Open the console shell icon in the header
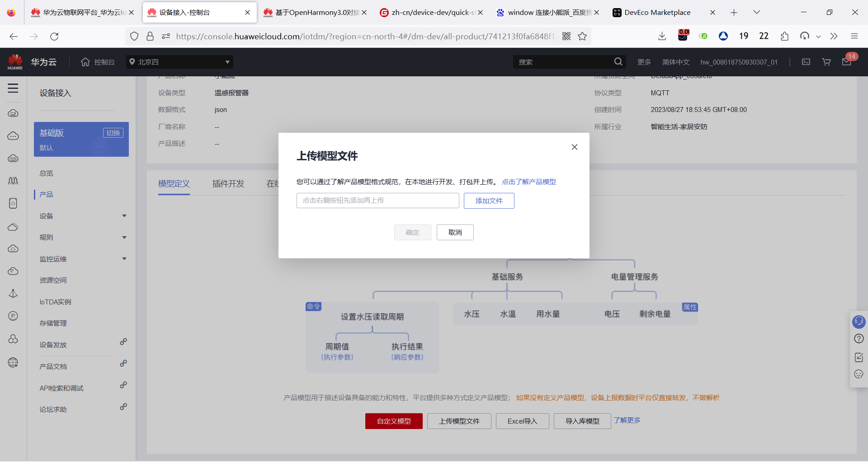The width and height of the screenshot is (868, 462). pyautogui.click(x=806, y=62)
